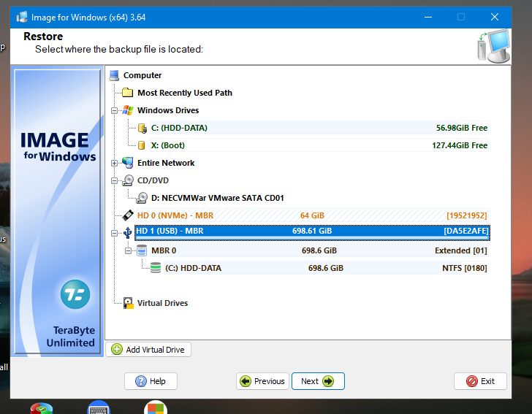Click the X: (Boot) drive icon
Viewport: 532px width, 414px height.
click(x=142, y=145)
